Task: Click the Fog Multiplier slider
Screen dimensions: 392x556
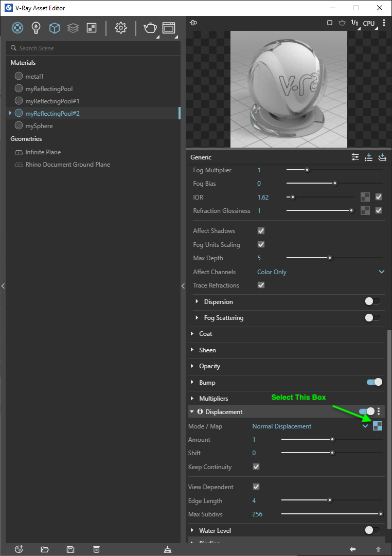Action: 334,170
